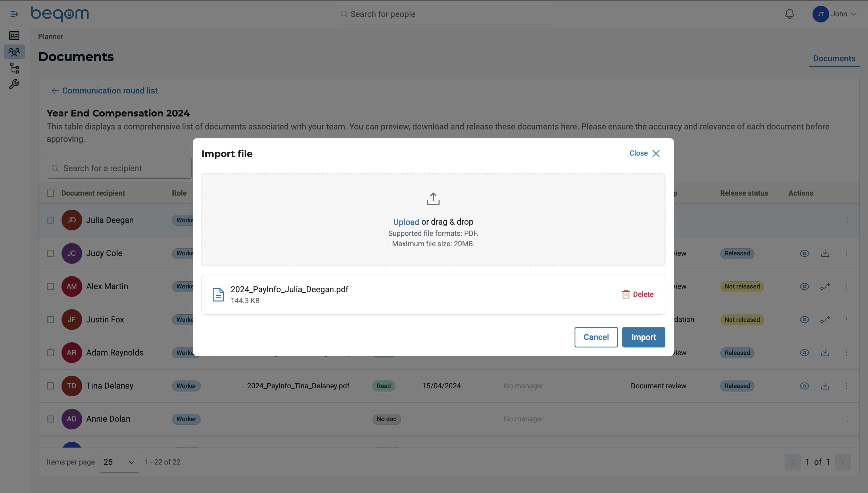Delete the uploaded Julia Deegan PDF
This screenshot has height=493, width=868.
click(638, 294)
